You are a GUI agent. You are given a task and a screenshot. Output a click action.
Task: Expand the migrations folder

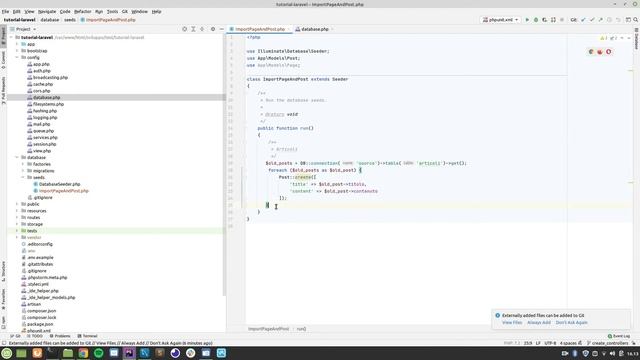click(x=23, y=171)
